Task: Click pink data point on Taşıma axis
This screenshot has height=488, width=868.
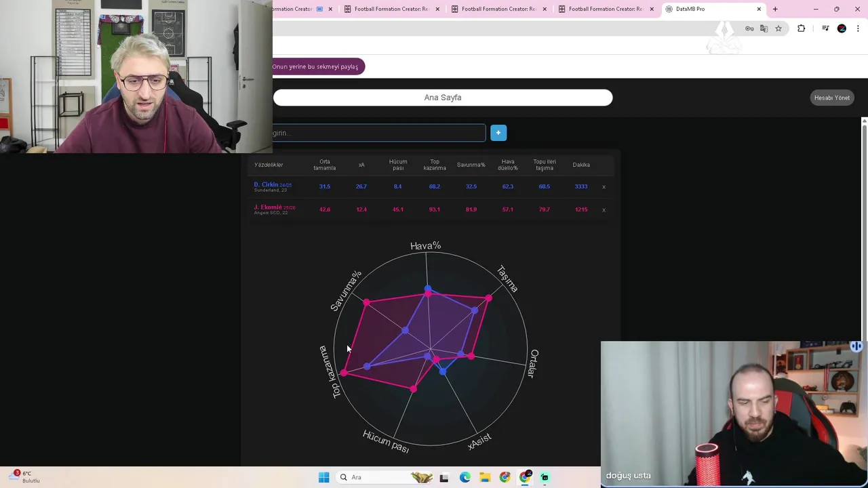Action: pos(489,298)
